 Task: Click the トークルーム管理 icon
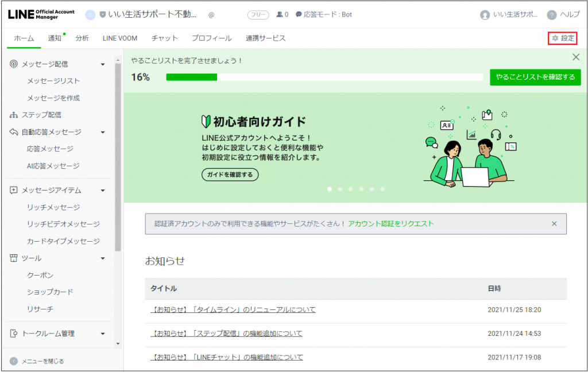[x=14, y=334]
